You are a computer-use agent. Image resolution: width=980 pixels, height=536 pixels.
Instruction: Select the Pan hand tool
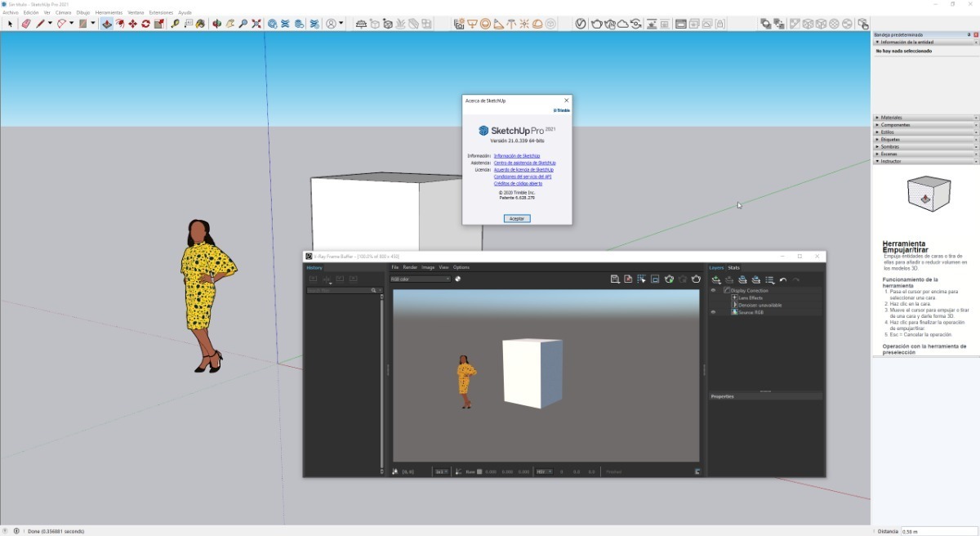click(x=230, y=24)
